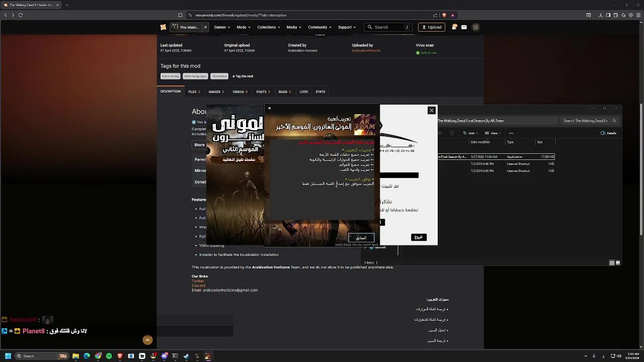This screenshot has width=644, height=362.
Task: Click the Translation tag
Action: click(219, 76)
